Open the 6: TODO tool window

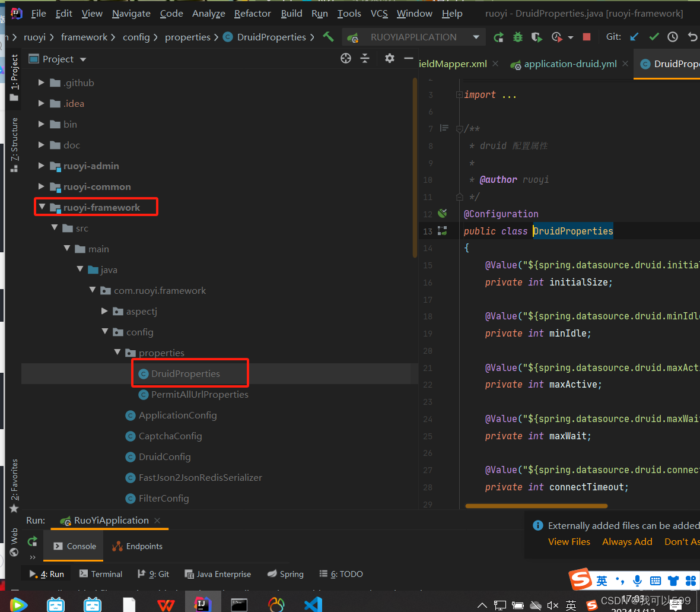pos(341,574)
